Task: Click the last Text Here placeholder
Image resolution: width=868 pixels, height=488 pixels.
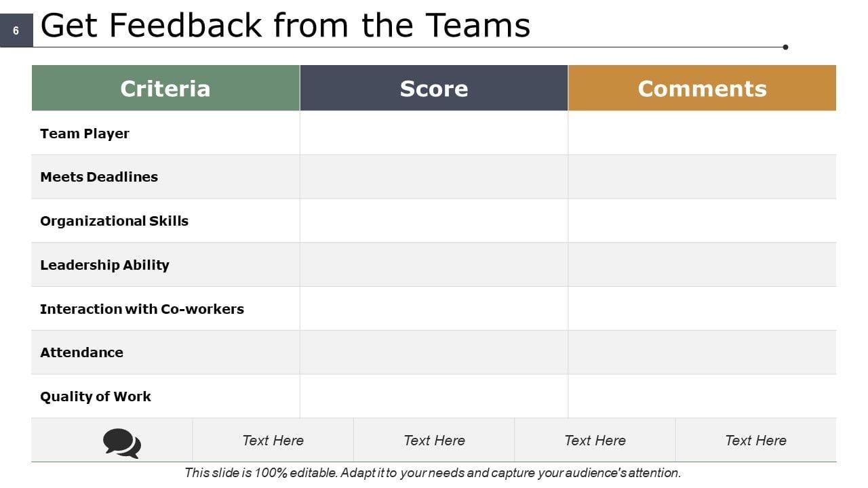Action: (755, 441)
